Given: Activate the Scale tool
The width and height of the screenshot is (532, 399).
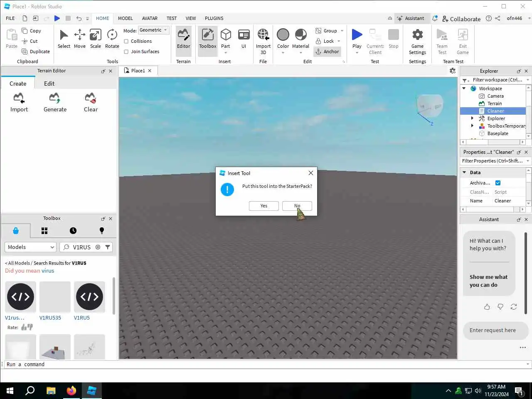Looking at the screenshot, I should [96, 39].
